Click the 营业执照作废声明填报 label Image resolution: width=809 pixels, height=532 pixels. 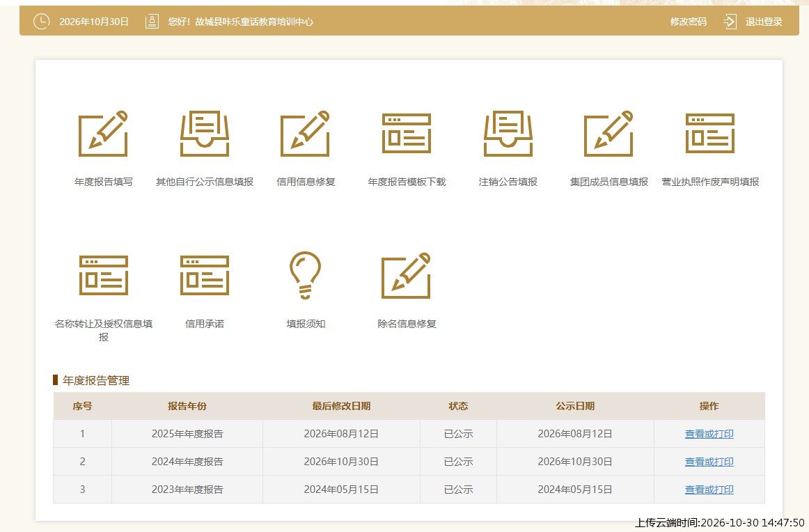[710, 182]
